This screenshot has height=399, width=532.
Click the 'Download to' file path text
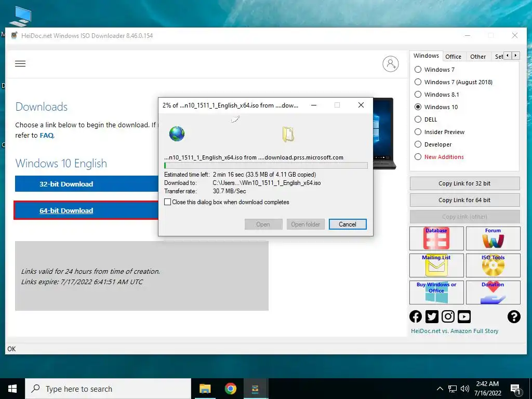tap(267, 183)
